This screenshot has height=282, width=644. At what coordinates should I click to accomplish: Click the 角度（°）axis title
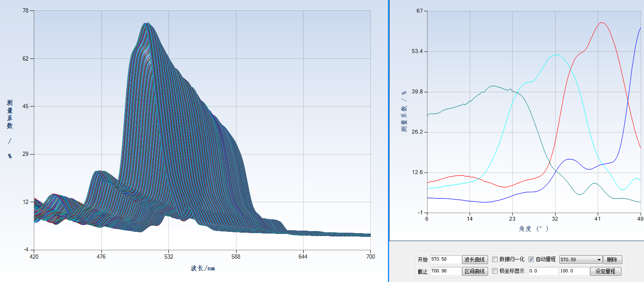[533, 229]
